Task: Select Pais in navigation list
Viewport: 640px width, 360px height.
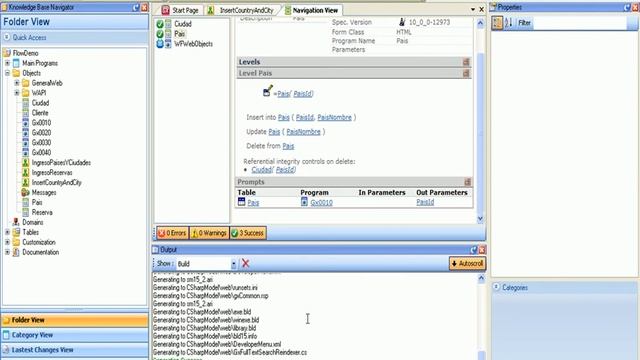Action: (180, 34)
